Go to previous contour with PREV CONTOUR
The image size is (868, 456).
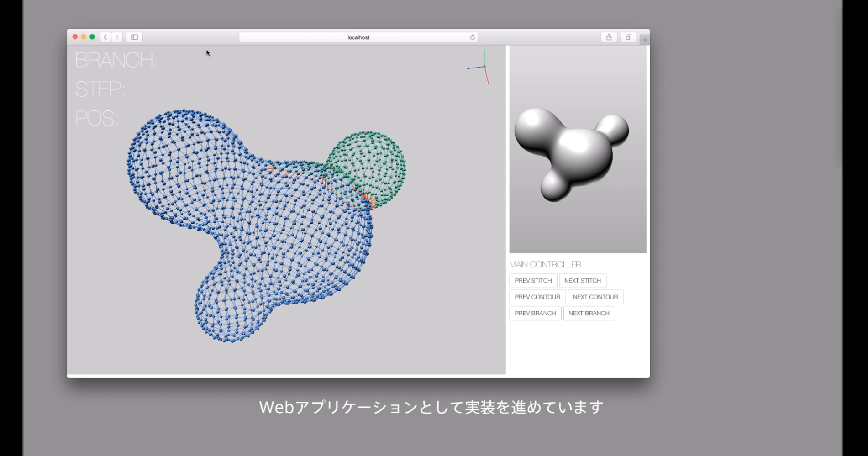point(537,297)
